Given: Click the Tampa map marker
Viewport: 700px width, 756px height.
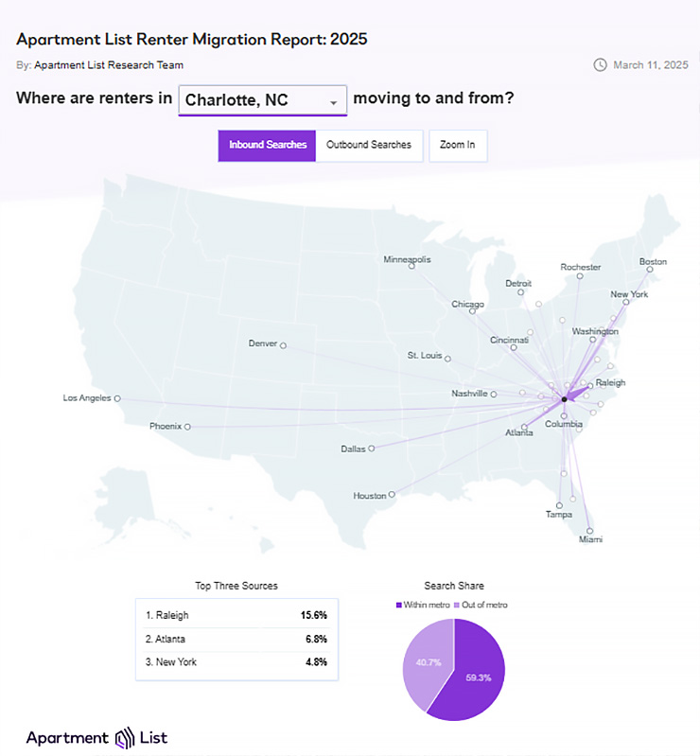Looking at the screenshot, I should click(x=559, y=506).
